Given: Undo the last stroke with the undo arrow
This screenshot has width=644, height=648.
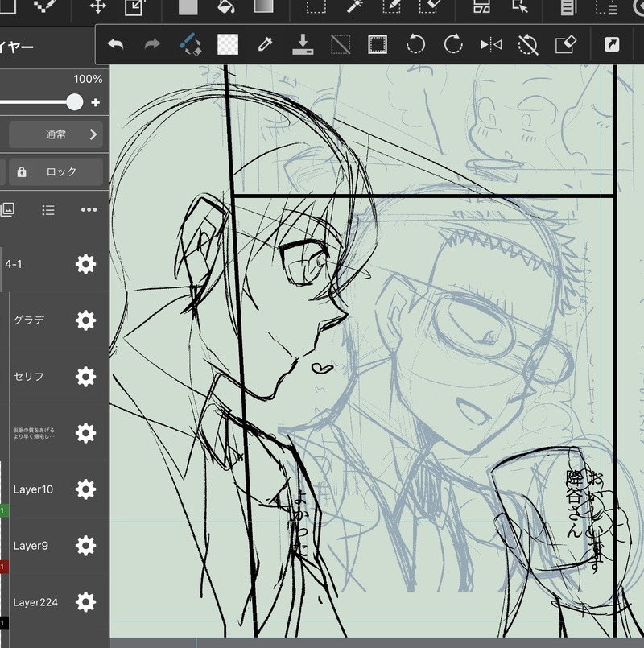Looking at the screenshot, I should (115, 44).
